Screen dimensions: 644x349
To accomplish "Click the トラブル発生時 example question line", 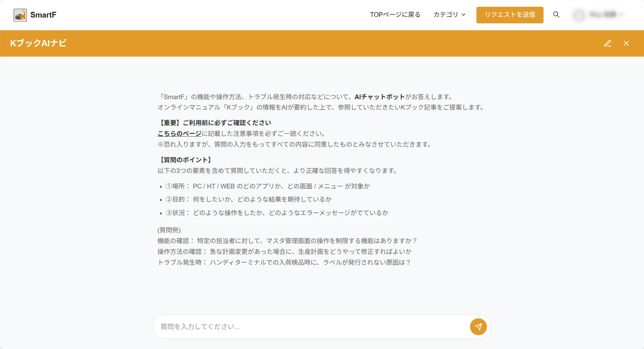I will (284, 262).
